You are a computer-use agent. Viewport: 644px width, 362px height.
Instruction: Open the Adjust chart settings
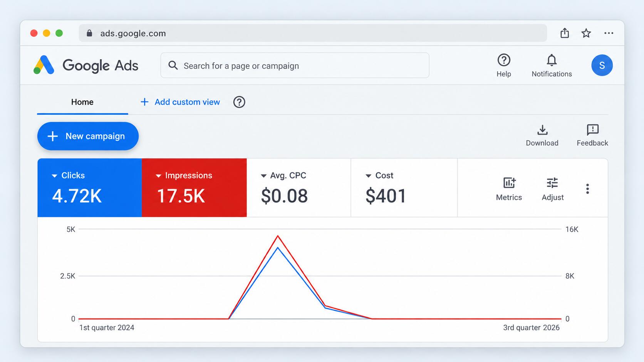[552, 189]
